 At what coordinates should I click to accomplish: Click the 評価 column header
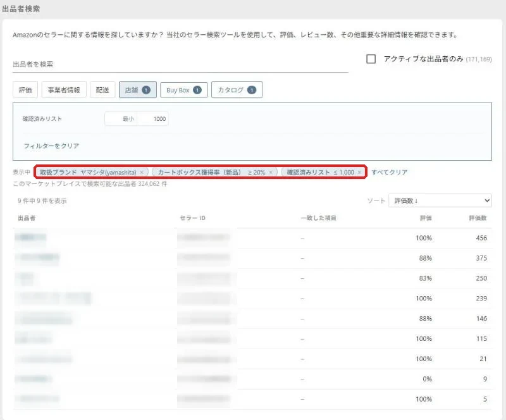[x=426, y=218]
